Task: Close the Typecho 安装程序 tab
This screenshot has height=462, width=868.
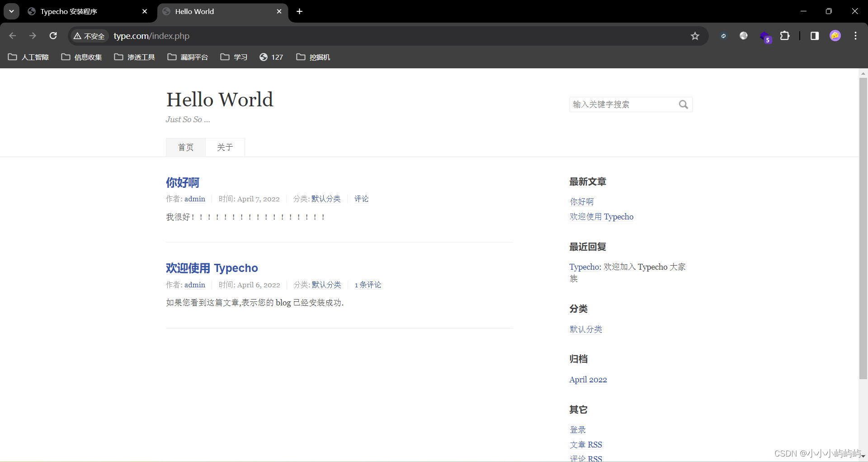Action: tap(145, 11)
